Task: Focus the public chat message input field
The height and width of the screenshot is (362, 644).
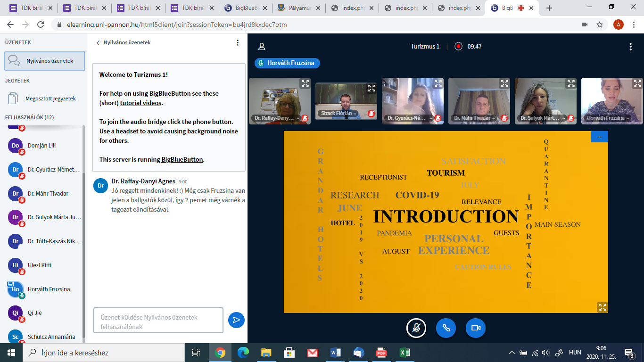Action: click(158, 321)
